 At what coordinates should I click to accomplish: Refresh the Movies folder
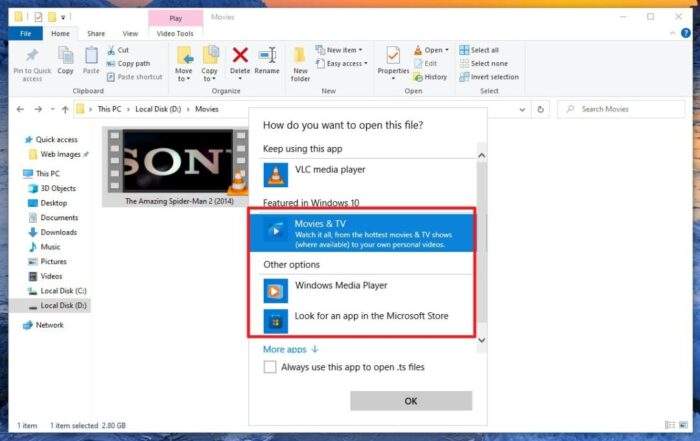pos(540,109)
